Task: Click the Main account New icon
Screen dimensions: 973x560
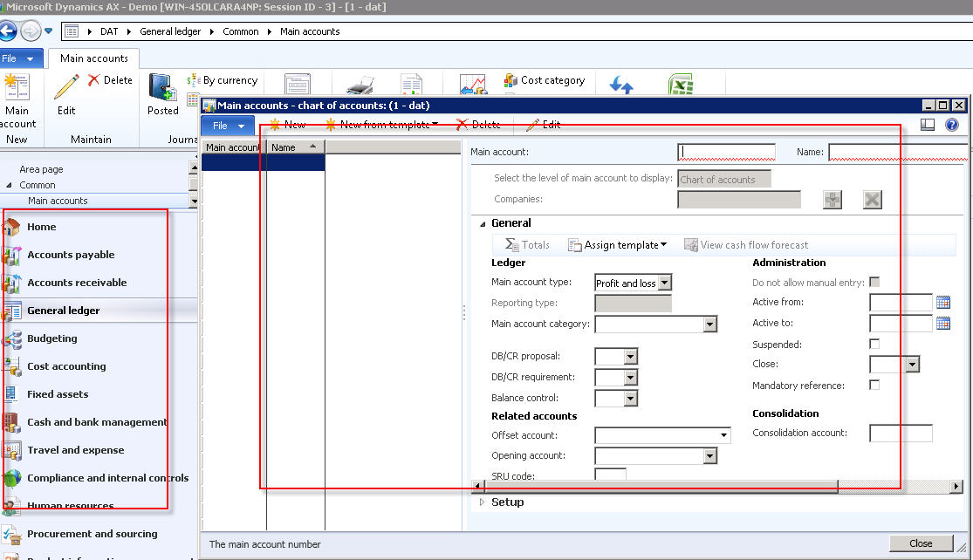Action: [17, 87]
